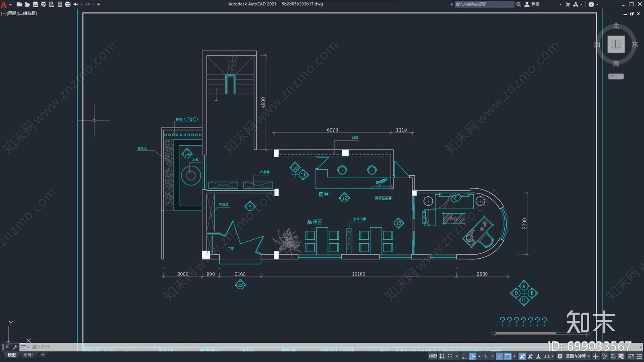Screen dimensions: 644x362
Task: Click the command line customize wrench icon
Action: pos(15,347)
